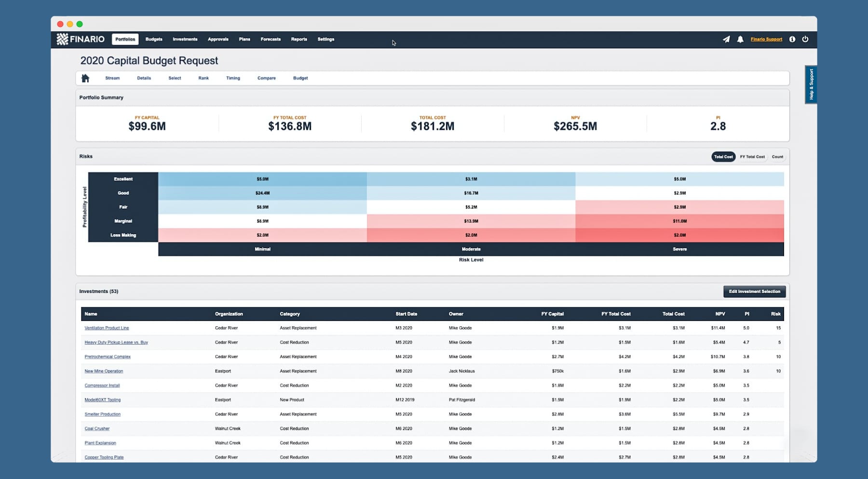This screenshot has height=479, width=868.
Task: Click the Loss Making profitability label
Action: 123,236
